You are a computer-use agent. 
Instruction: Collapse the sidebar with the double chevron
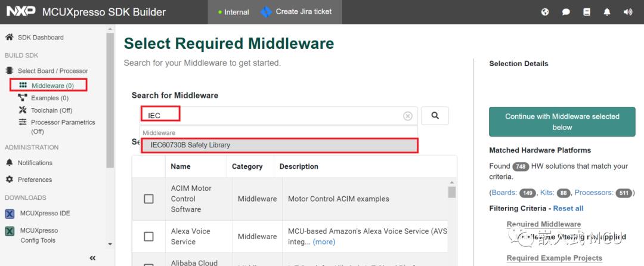coord(92,258)
